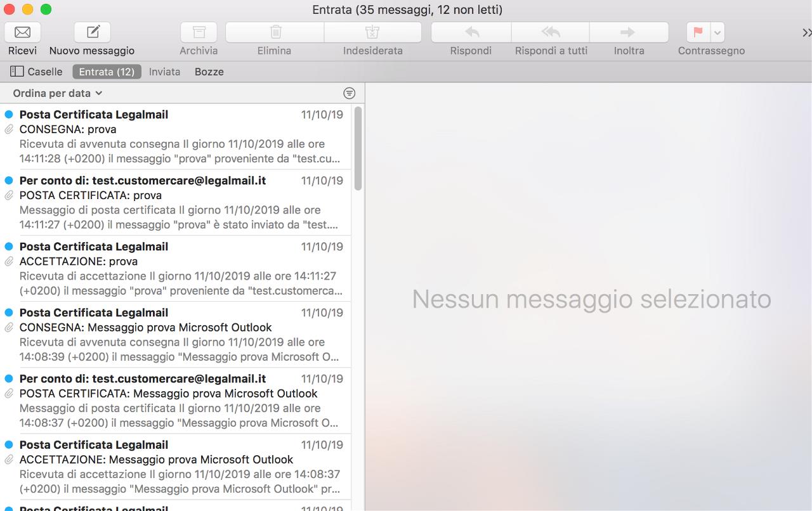This screenshot has height=511, width=812.
Task: Expand the Ordina per data sort menu
Action: (58, 93)
